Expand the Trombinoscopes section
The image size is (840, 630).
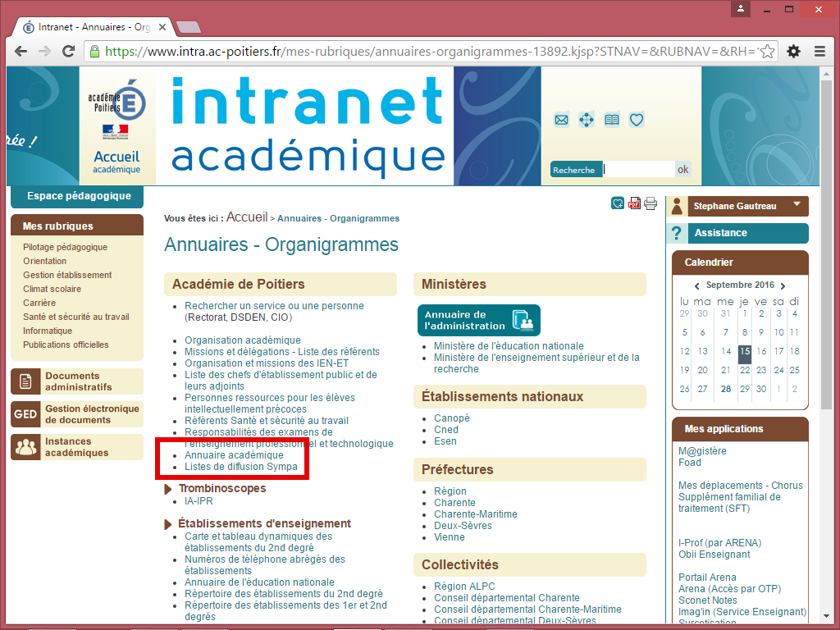[168, 489]
